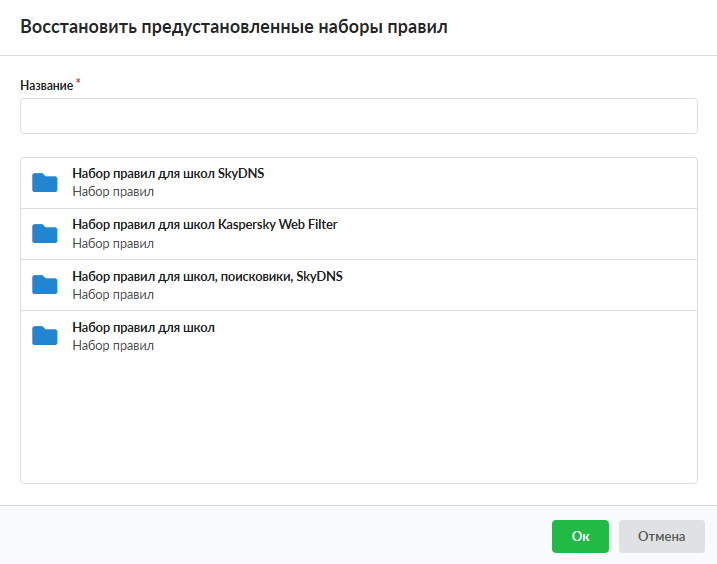Select «Набор правил для школ SkyDNS» title

coord(168,174)
